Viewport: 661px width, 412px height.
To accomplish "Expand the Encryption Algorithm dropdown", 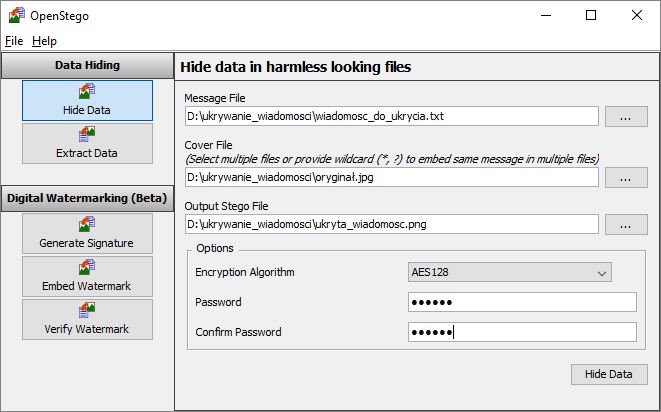I will (x=510, y=272).
